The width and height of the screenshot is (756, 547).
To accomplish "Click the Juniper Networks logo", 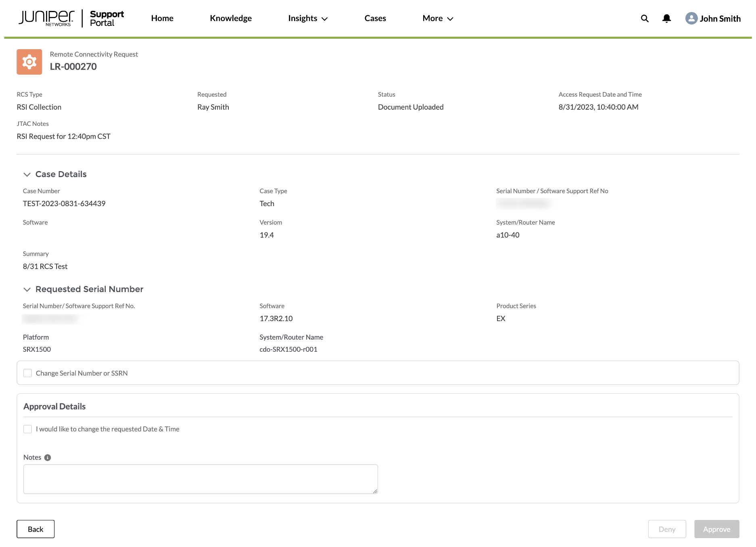I will 45,17.
